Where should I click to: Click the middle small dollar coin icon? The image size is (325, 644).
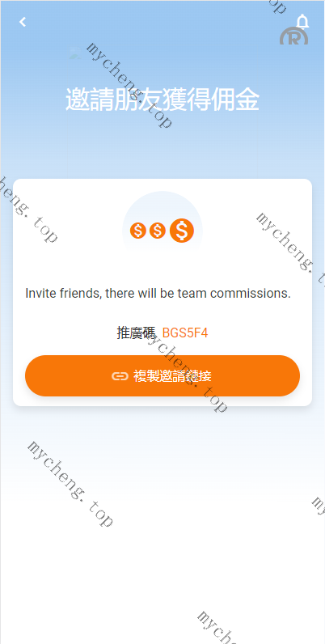[x=157, y=231]
